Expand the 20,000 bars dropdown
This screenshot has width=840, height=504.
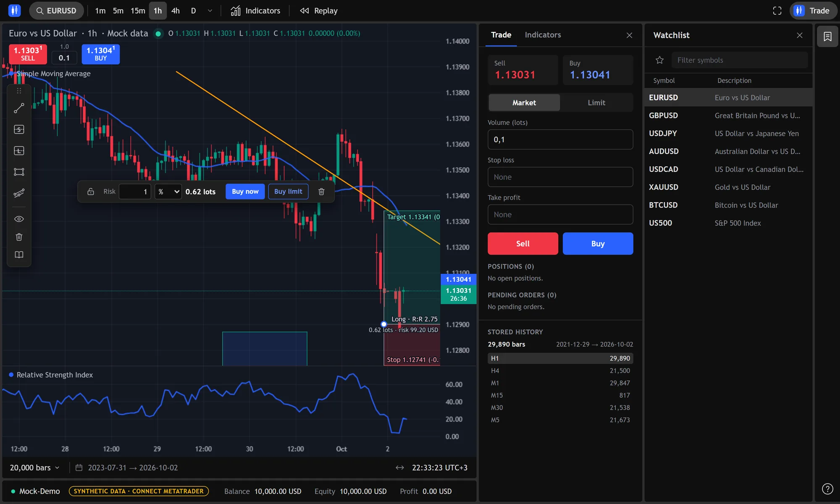[35, 467]
